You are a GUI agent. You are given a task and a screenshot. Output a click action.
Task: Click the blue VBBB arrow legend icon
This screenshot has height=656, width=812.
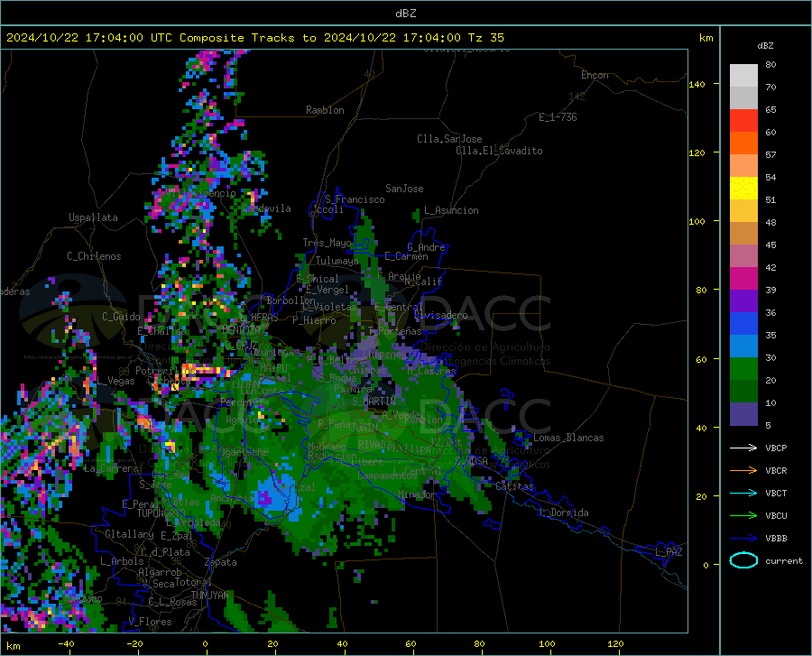click(x=743, y=539)
